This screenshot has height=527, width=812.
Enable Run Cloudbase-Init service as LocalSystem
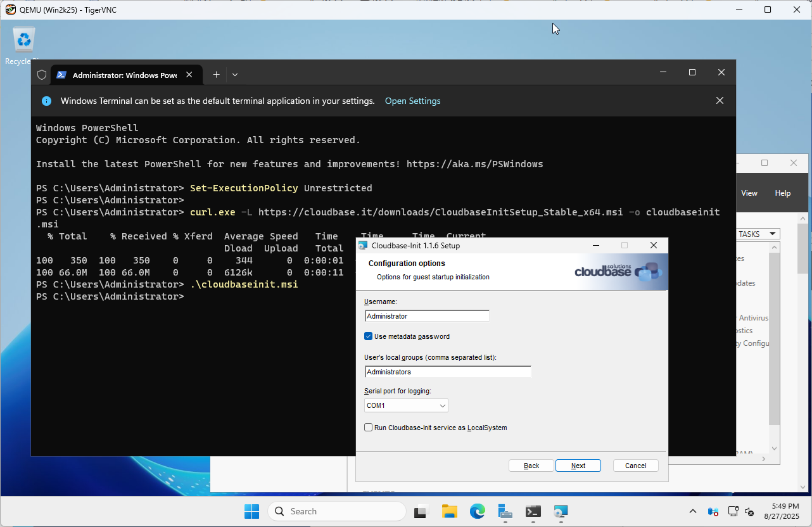(369, 428)
